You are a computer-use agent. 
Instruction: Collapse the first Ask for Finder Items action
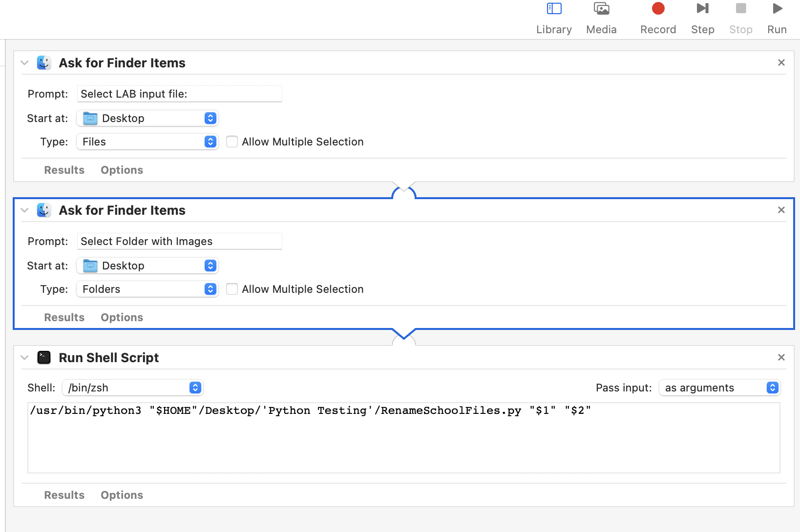[24, 62]
